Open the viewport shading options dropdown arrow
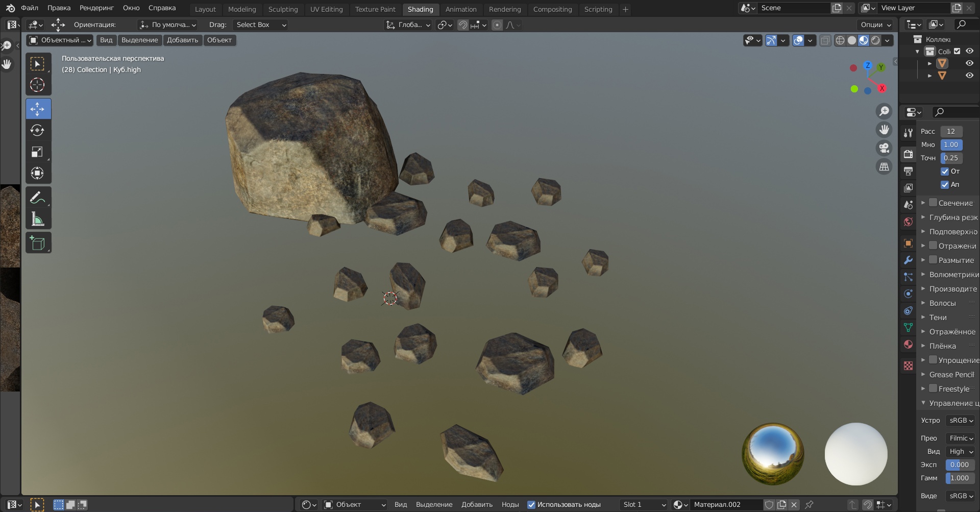The image size is (980, 512). pyautogui.click(x=887, y=40)
